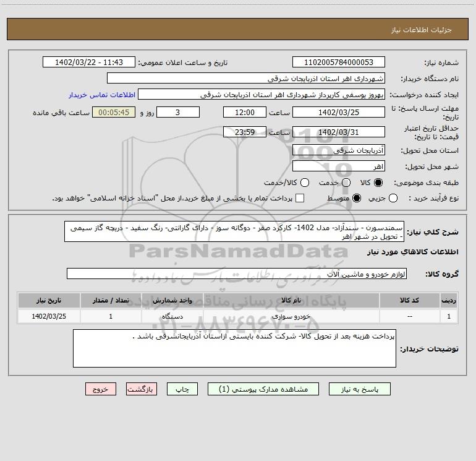Click the طبقه بندی موضوعی label
Viewport: 476px width, 461px height.
(x=426, y=183)
